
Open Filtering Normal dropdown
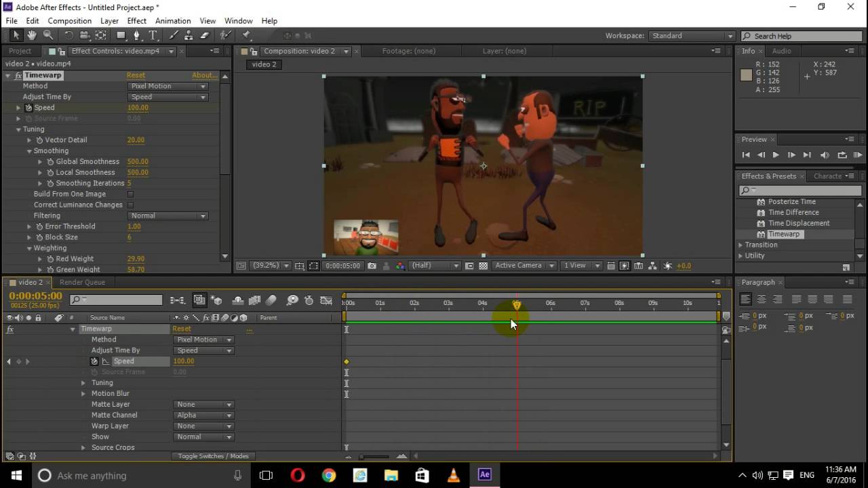[167, 216]
